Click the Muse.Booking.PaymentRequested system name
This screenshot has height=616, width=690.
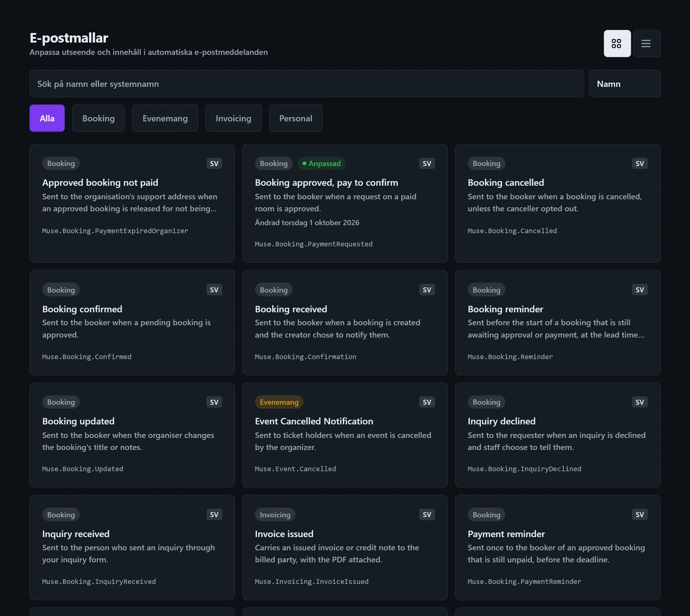[x=314, y=244]
